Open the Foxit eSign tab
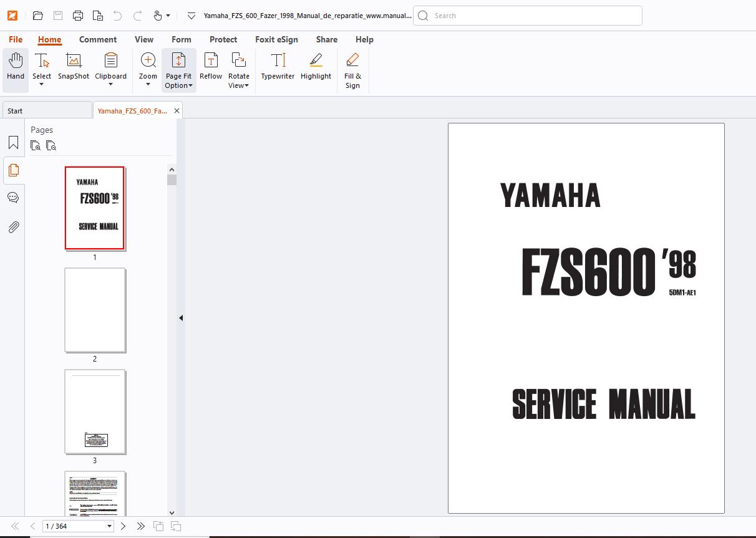Screen dimensions: 756x538 point(276,39)
